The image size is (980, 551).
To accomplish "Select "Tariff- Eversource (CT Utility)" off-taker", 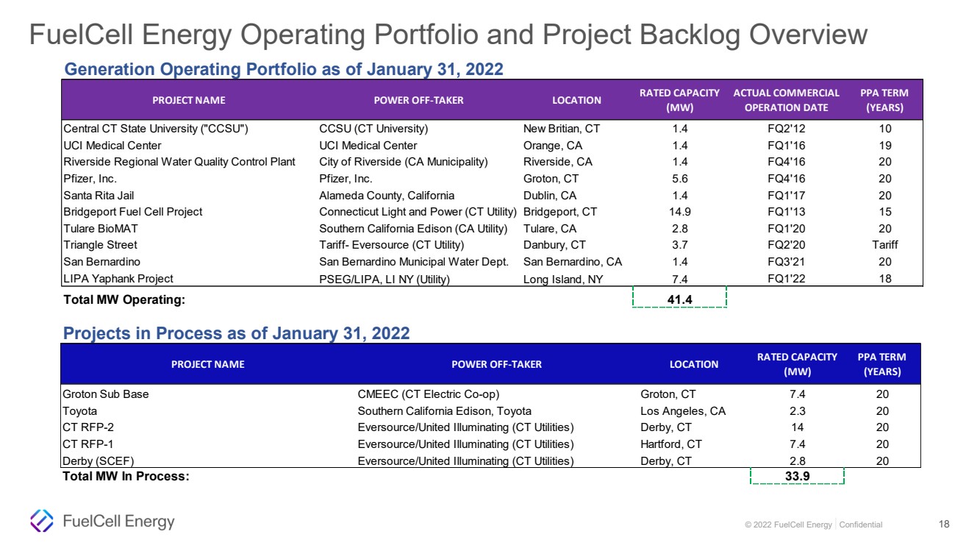I will point(391,245).
